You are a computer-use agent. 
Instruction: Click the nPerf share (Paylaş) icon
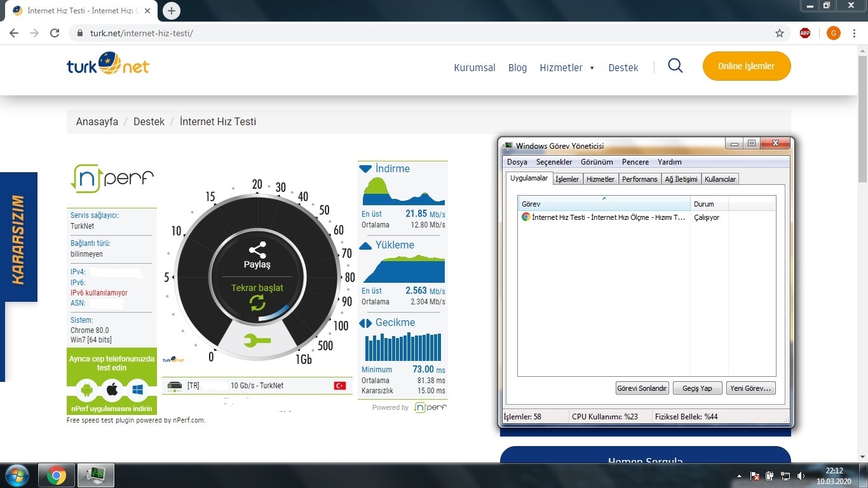(x=257, y=250)
